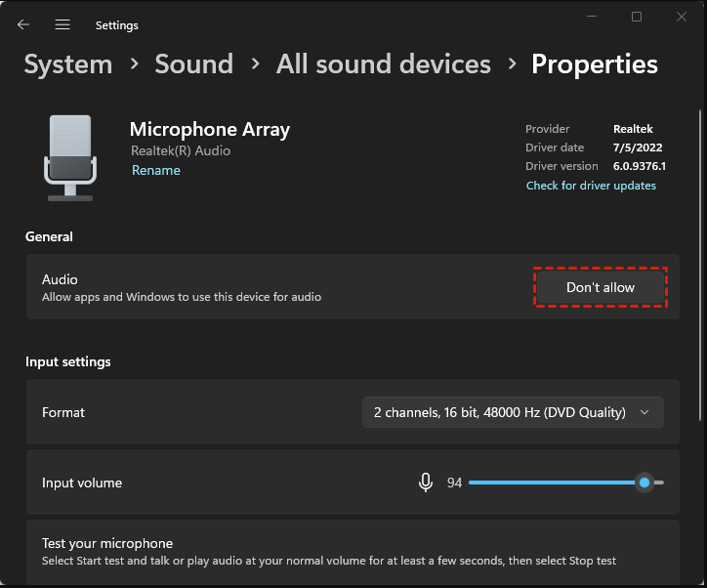This screenshot has width=707, height=588.
Task: Minimize the Settings window
Action: [x=591, y=17]
